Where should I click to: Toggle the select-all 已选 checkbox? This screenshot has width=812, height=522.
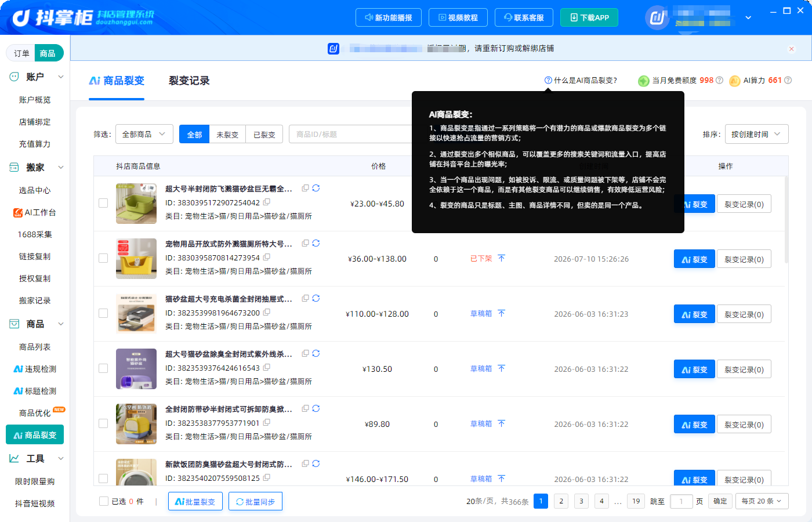coord(104,501)
